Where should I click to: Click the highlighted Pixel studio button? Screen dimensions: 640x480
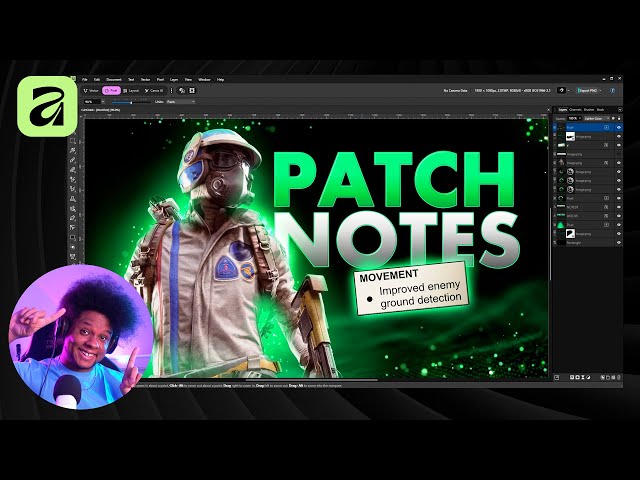tap(111, 91)
